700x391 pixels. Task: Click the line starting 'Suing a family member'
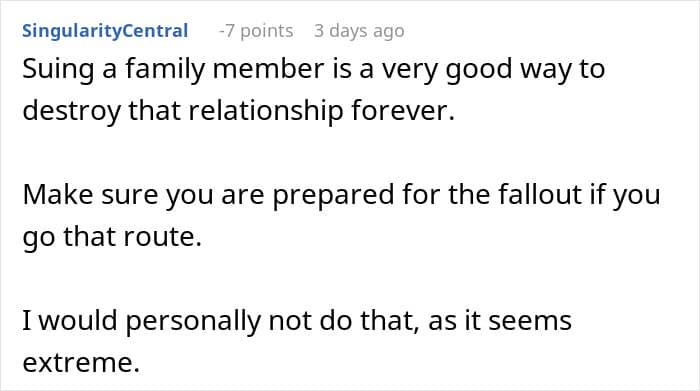pyautogui.click(x=313, y=70)
